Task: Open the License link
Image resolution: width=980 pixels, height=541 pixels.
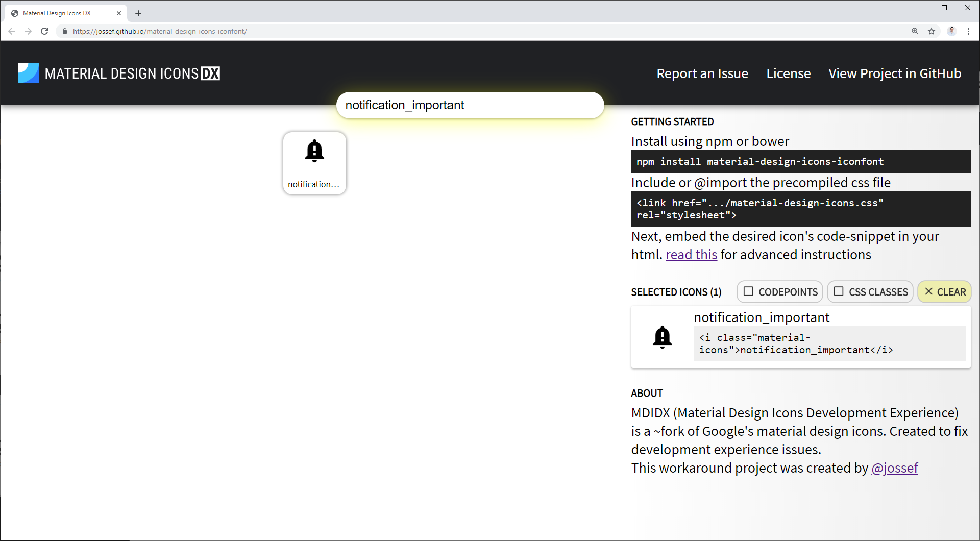Action: (x=789, y=73)
